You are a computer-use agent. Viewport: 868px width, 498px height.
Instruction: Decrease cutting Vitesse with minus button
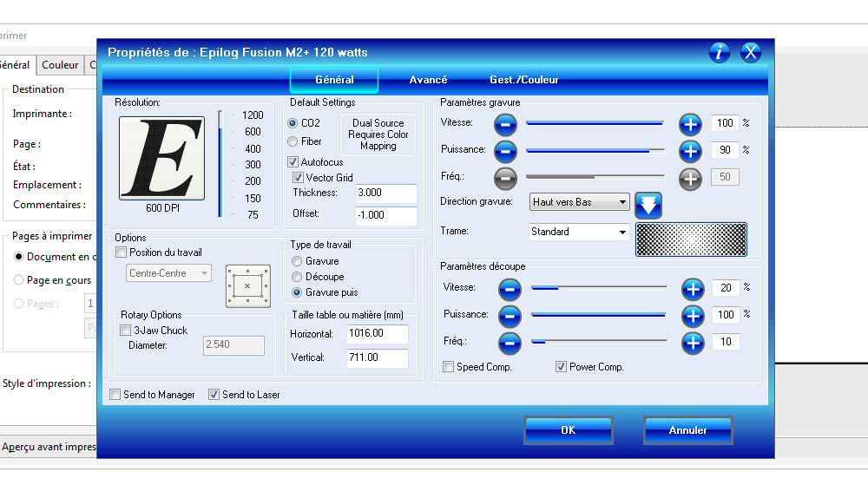click(510, 289)
